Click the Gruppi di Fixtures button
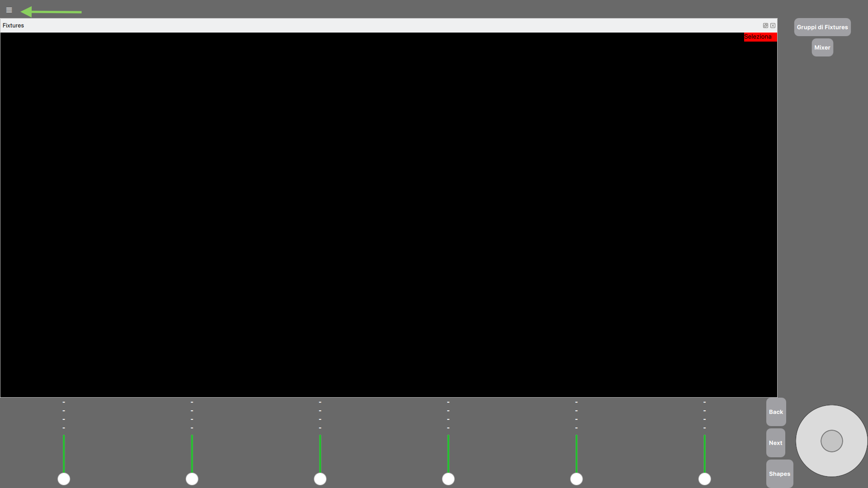Image resolution: width=868 pixels, height=488 pixels. (x=822, y=27)
